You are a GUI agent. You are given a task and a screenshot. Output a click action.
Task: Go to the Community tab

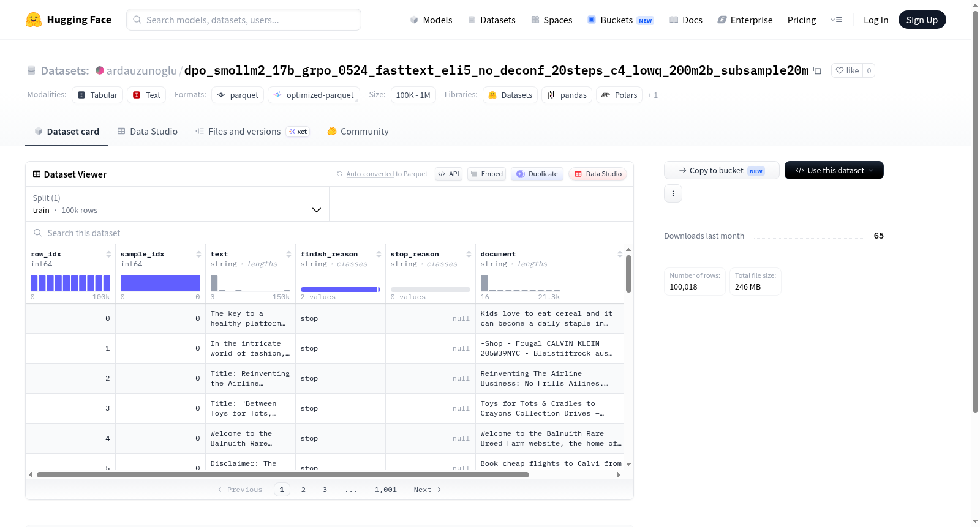tap(358, 132)
